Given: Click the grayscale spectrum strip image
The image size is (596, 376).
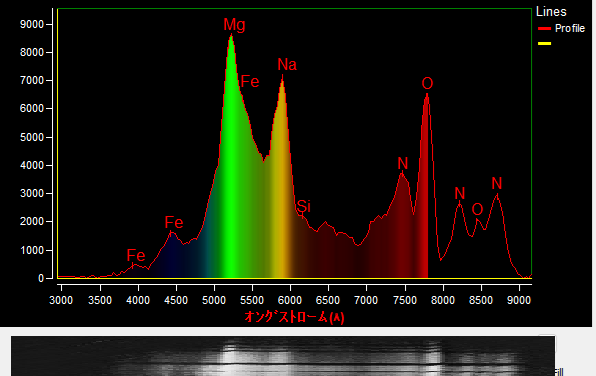Looking at the screenshot, I should coord(283,356).
